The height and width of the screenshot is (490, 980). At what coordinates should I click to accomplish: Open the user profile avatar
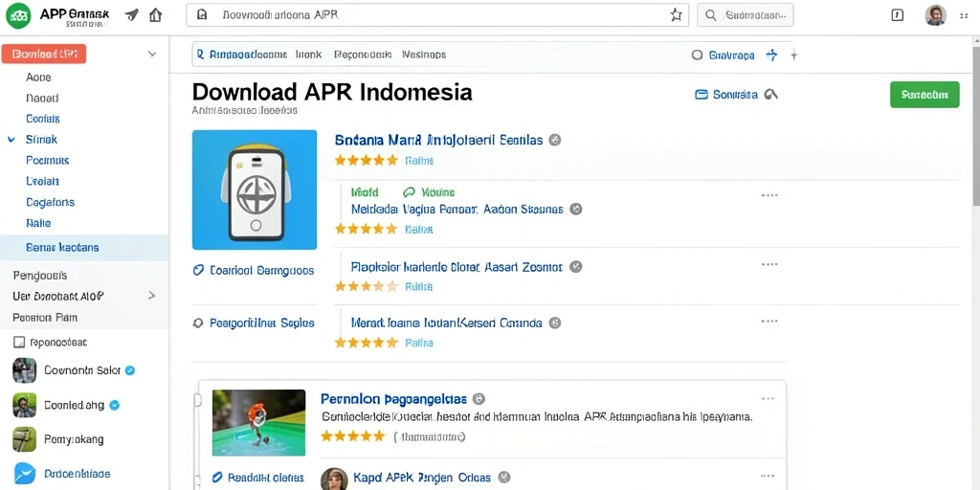point(935,15)
